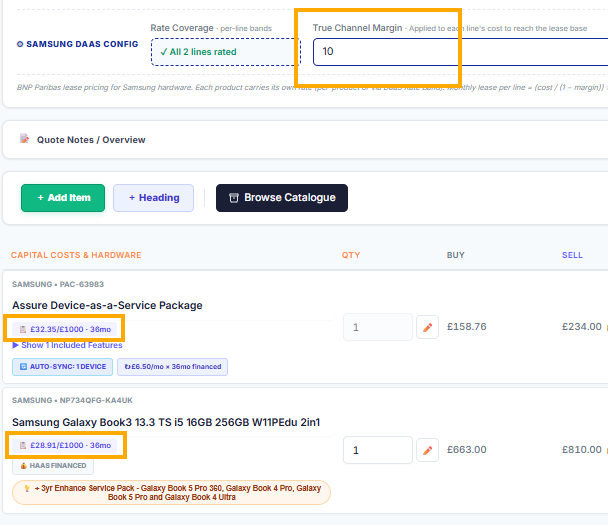Click the money bag icon in HAAS FINANCED

[24, 466]
